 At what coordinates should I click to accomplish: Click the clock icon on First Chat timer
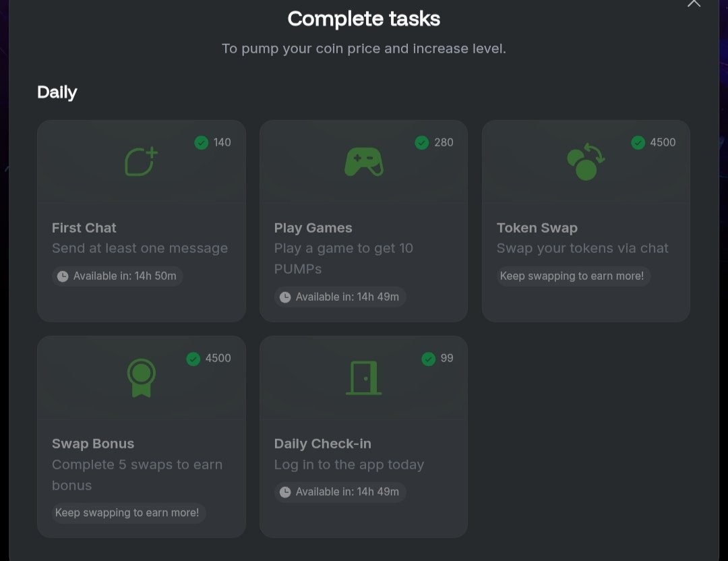[x=63, y=276]
